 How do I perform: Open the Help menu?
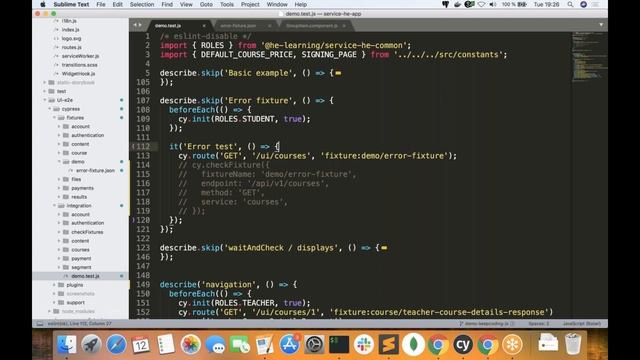click(x=301, y=4)
